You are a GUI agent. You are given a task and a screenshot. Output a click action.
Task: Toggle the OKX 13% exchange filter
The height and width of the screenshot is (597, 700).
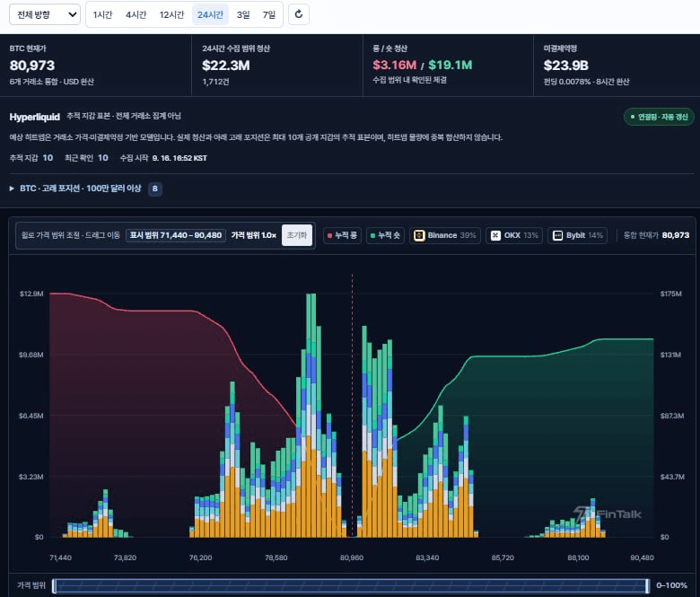coord(514,235)
